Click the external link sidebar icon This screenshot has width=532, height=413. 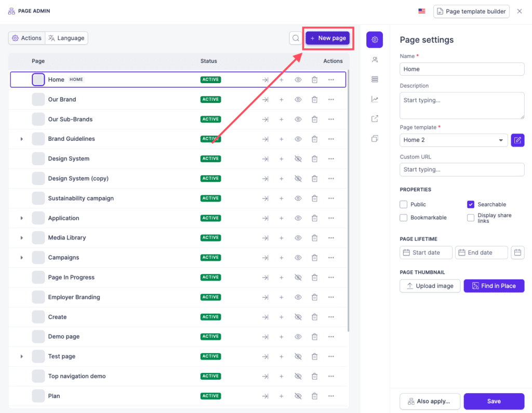pos(375,118)
